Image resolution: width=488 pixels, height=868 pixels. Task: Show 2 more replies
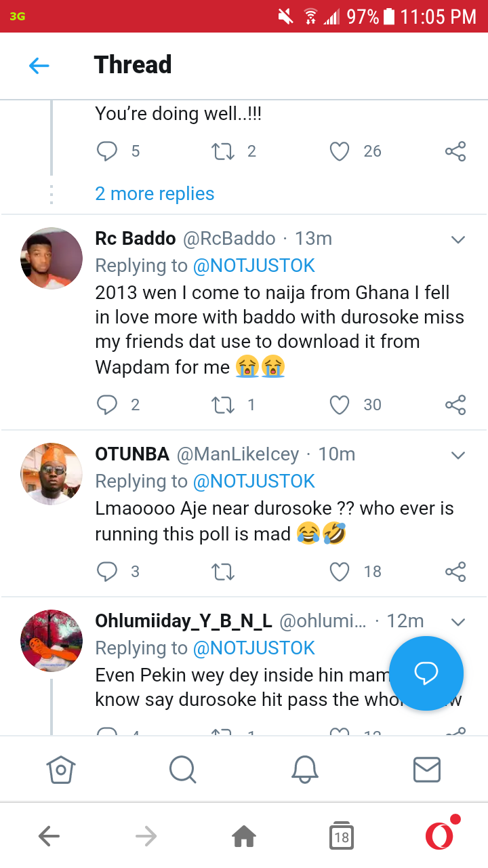tap(155, 194)
